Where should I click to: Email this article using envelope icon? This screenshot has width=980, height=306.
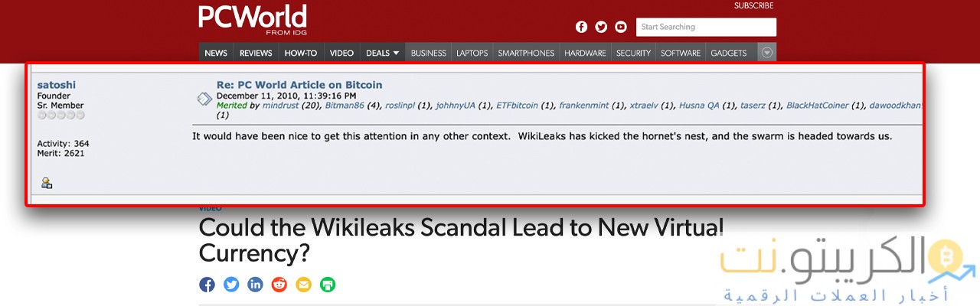[303, 285]
